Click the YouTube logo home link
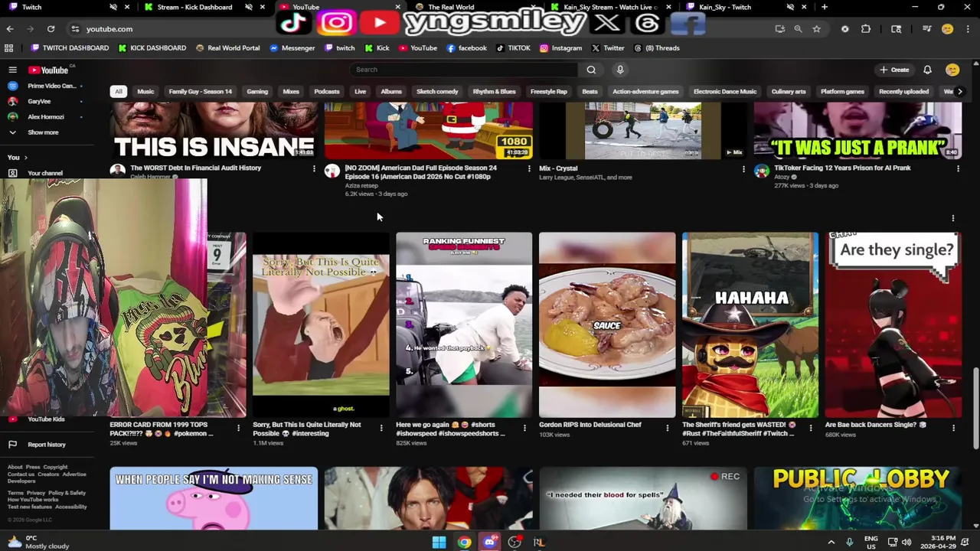This screenshot has height=551, width=980. tap(48, 70)
